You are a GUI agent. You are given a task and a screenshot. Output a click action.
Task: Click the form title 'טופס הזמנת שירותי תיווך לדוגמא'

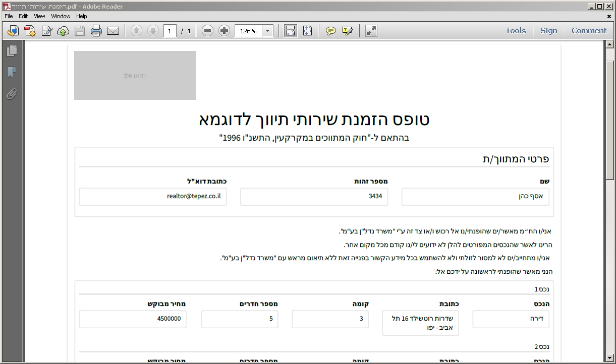click(x=314, y=119)
